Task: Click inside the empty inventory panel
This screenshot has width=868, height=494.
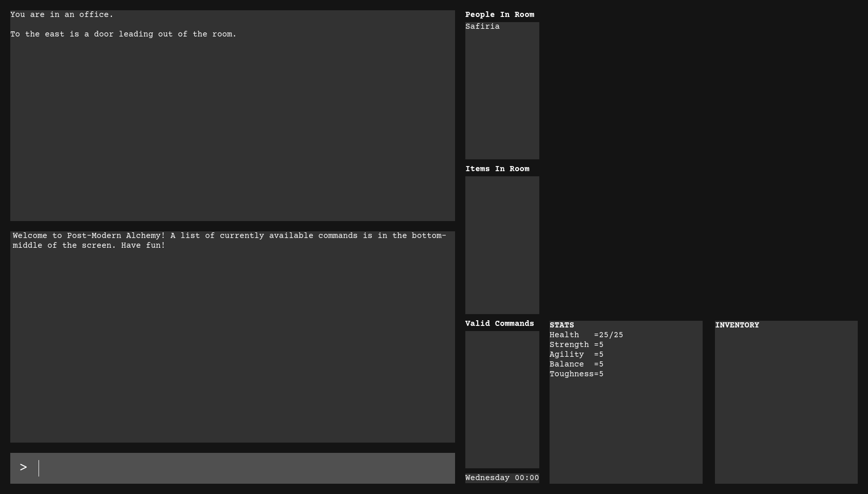Action: pyautogui.click(x=786, y=406)
